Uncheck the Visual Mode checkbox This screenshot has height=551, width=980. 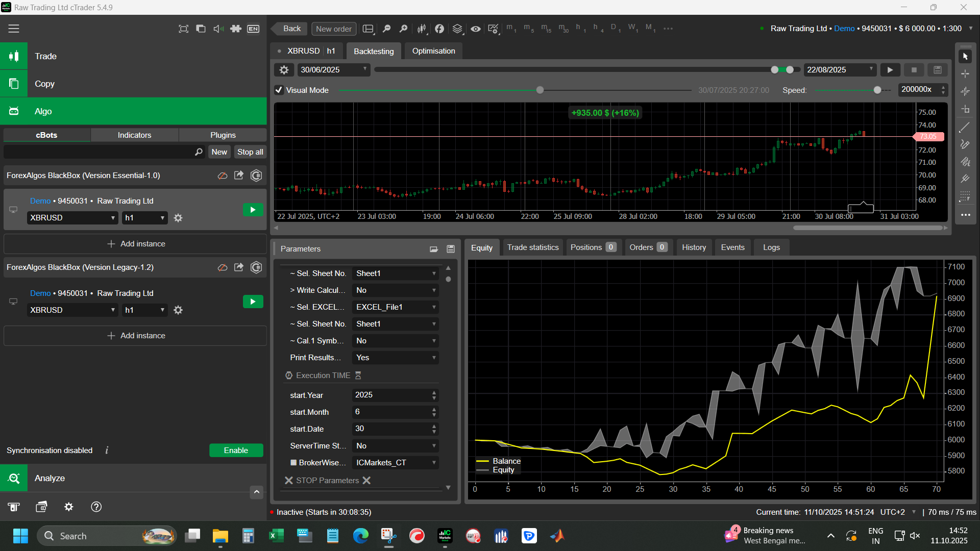click(279, 90)
